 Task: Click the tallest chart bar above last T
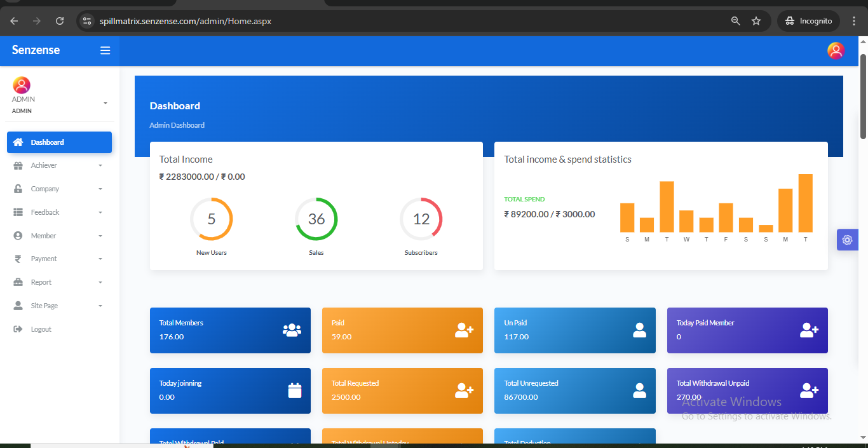(805, 203)
